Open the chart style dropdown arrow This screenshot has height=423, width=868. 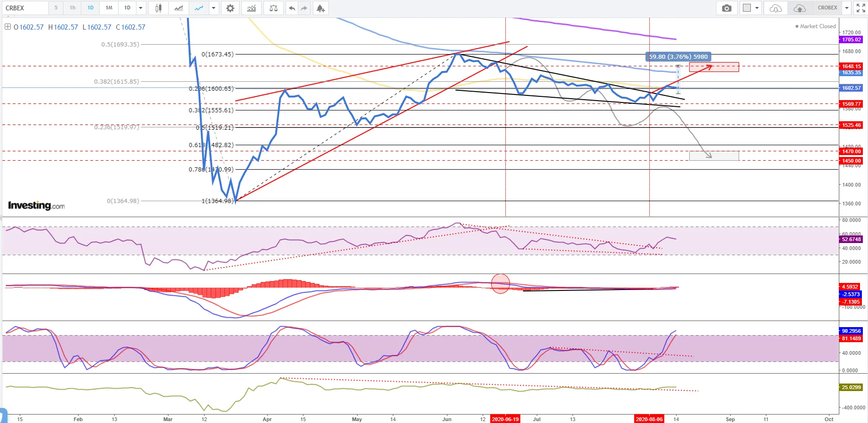click(x=214, y=8)
